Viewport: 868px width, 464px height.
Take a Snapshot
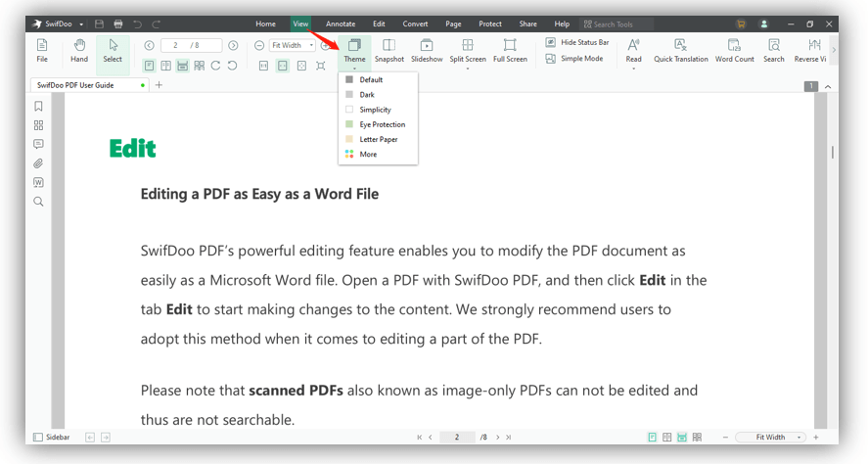click(x=389, y=50)
